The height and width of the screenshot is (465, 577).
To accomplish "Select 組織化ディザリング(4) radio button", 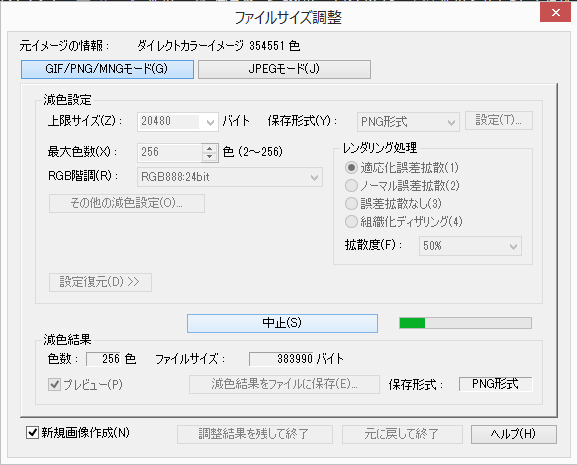I will tap(351, 221).
